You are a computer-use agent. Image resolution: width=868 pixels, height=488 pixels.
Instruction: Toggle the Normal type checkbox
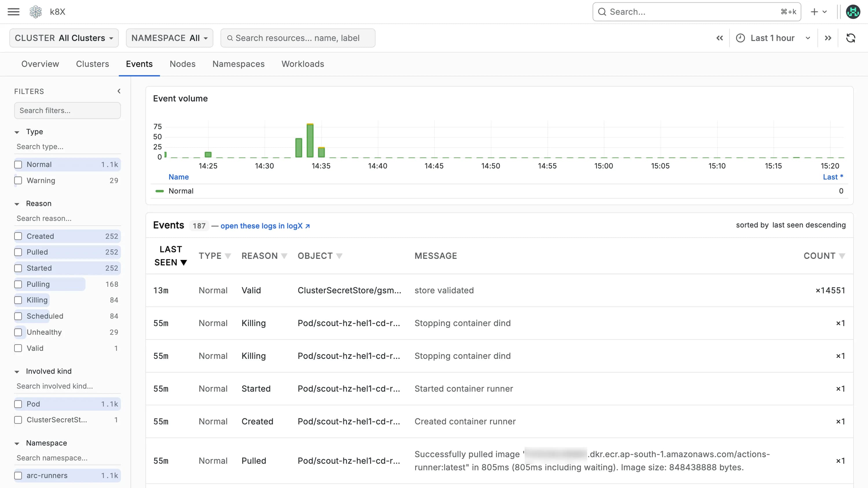18,165
